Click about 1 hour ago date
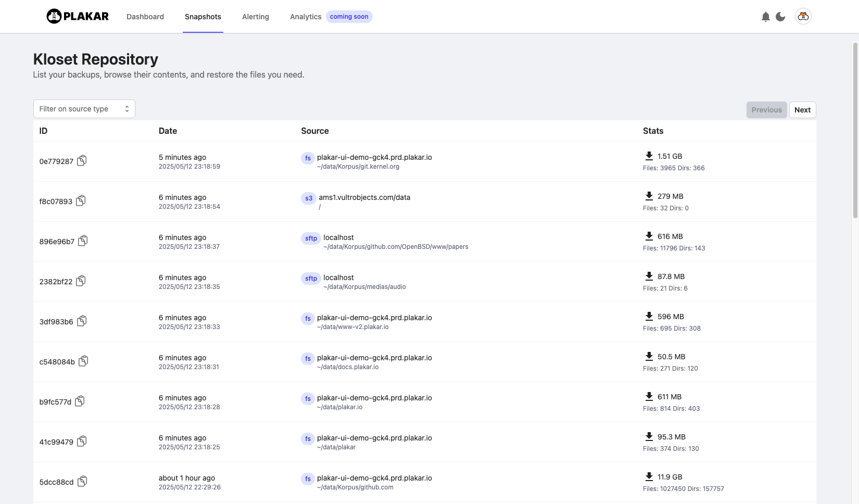 187,478
